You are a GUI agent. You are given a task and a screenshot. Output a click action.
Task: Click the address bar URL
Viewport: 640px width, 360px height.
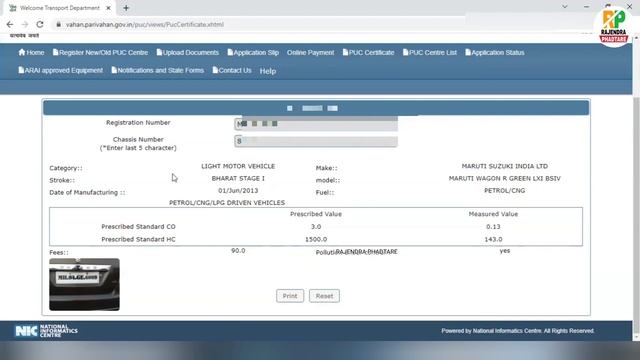pos(145,24)
